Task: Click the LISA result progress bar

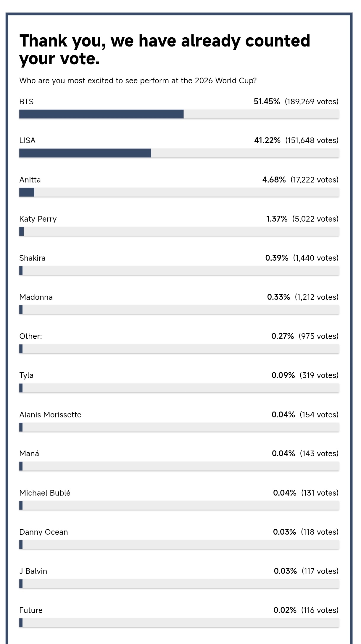Action: pos(179,153)
